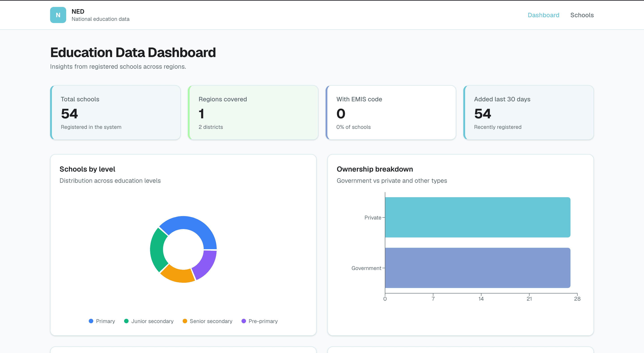Click the 'Ownership breakdown' heading
Viewport: 644px width, 353px height.
click(375, 169)
